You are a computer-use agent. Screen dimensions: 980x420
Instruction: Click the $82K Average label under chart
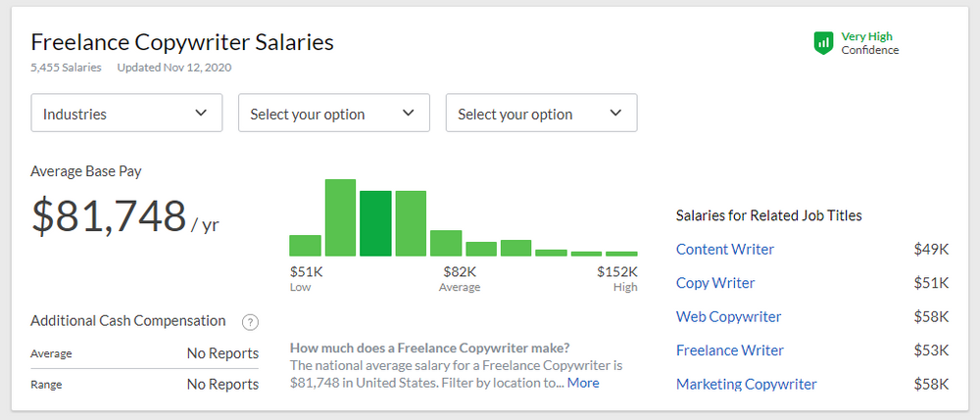pyautogui.click(x=460, y=272)
